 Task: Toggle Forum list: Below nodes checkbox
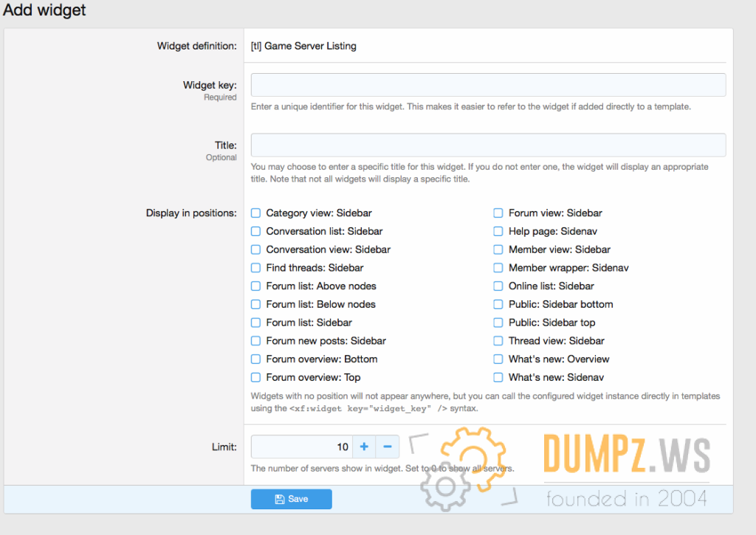tap(256, 304)
